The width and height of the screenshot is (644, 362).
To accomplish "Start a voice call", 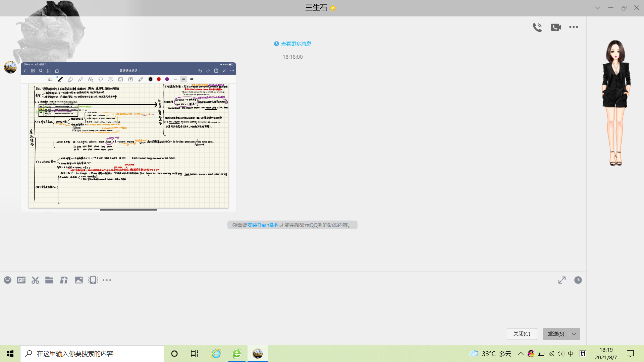I will click(537, 27).
